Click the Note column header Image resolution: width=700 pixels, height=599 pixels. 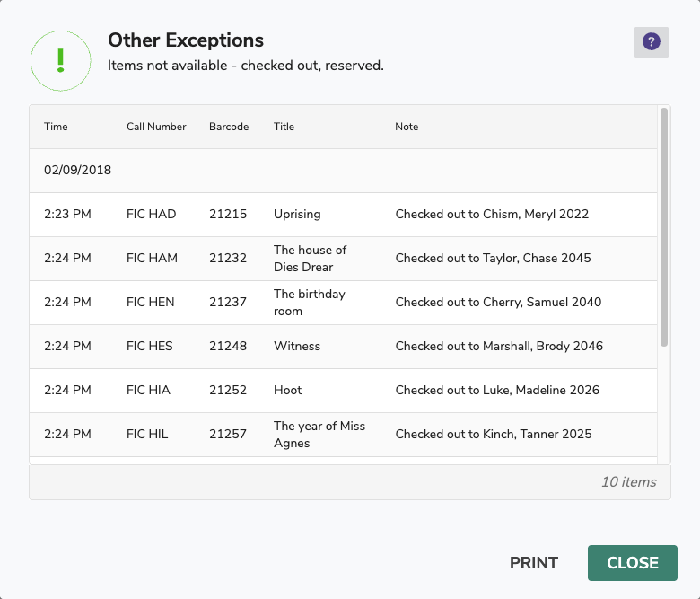click(407, 127)
